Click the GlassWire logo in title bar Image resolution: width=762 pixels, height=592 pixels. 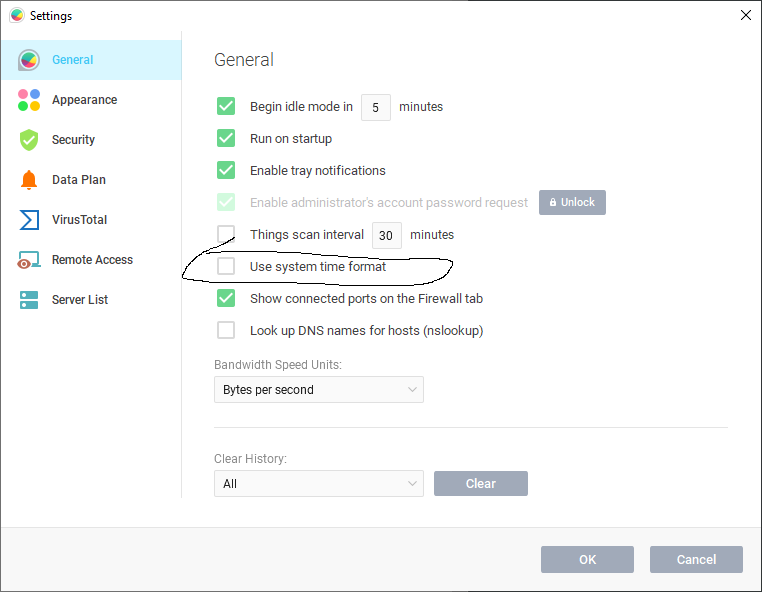point(16,16)
